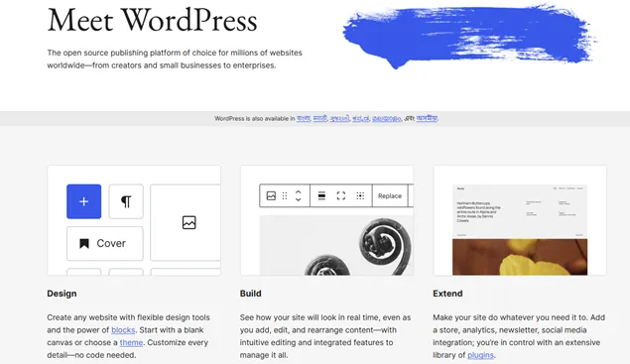Click 'The open source publishing platform' tagline
Viewport: 630px width, 364px height.
tap(175, 59)
